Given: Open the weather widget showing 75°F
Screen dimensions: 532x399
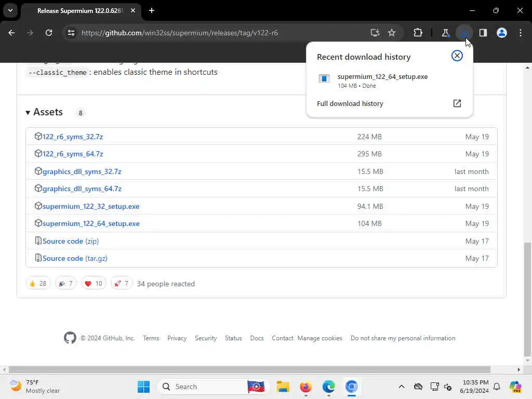Looking at the screenshot, I should [34, 387].
